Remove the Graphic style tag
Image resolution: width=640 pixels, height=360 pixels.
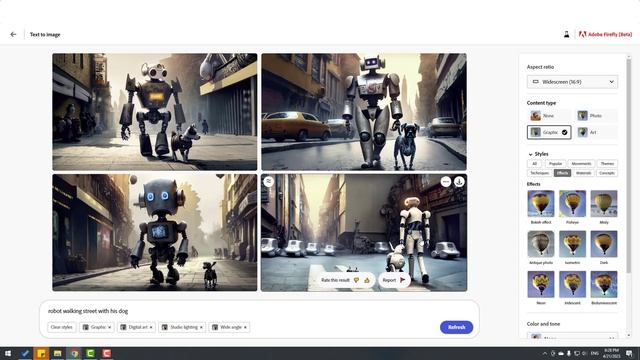[109, 327]
